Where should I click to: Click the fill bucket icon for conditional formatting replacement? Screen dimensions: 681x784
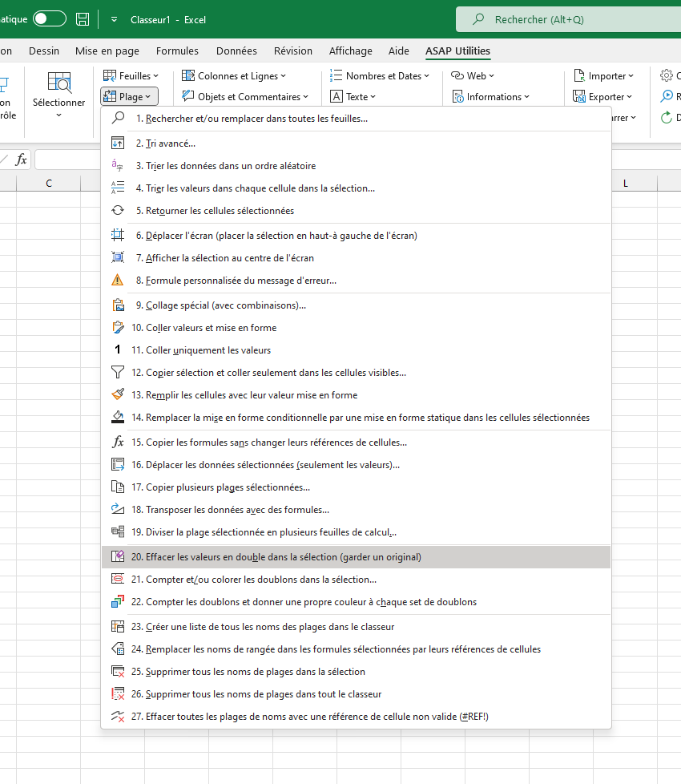pyautogui.click(x=118, y=417)
